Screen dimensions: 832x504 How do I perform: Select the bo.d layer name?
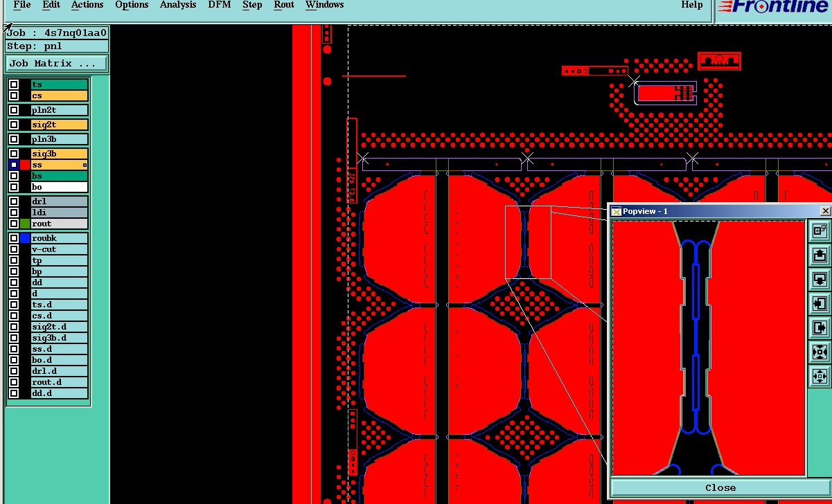click(60, 360)
